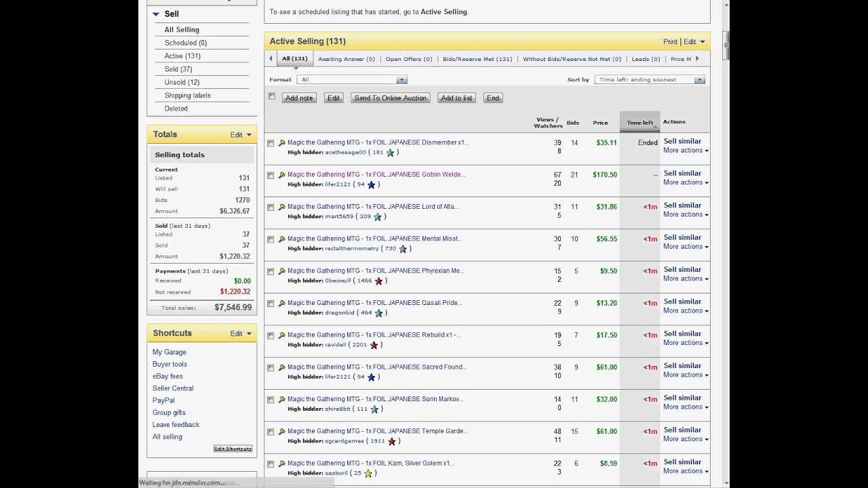This screenshot has height=488, width=868.
Task: Open bidder profile lifer2121 on Goblin Welder
Action: pos(338,184)
